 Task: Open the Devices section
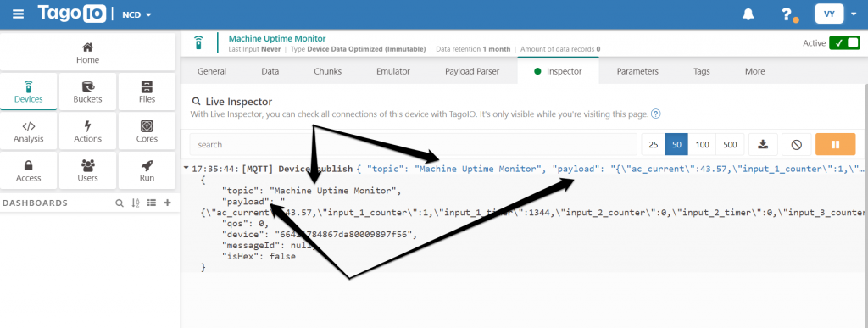tap(28, 92)
